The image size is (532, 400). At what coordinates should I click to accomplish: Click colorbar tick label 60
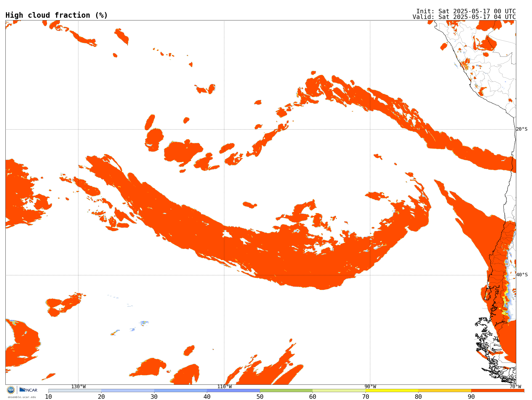pyautogui.click(x=313, y=397)
